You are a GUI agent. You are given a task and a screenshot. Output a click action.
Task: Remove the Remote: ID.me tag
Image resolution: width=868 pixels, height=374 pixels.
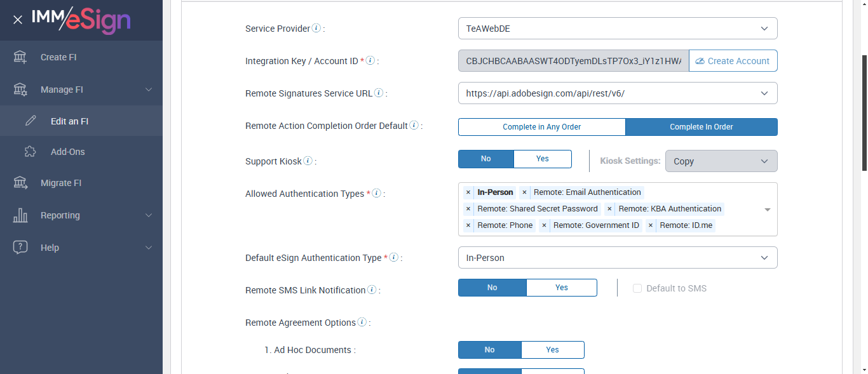click(651, 225)
